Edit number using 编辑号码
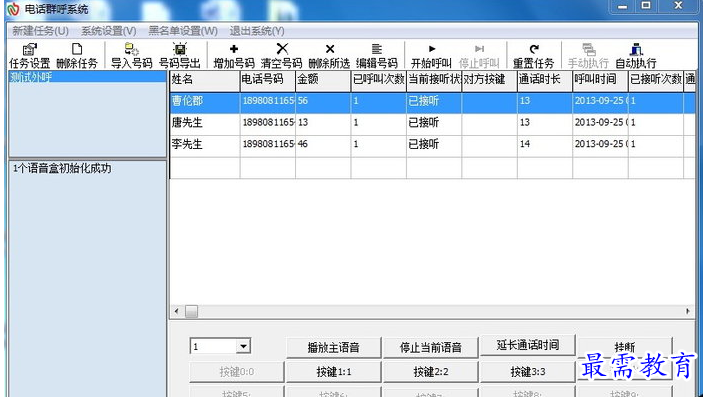703x397 pixels. (x=377, y=56)
